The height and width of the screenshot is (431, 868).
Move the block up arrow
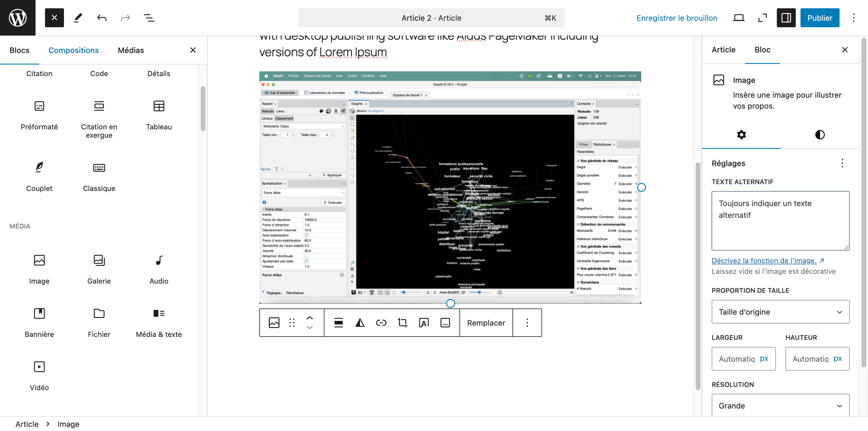(309, 317)
